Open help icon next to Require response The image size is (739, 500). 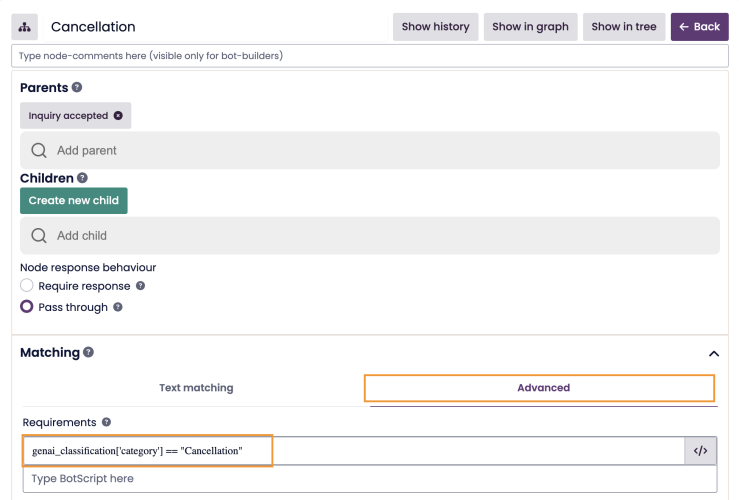coord(141,286)
